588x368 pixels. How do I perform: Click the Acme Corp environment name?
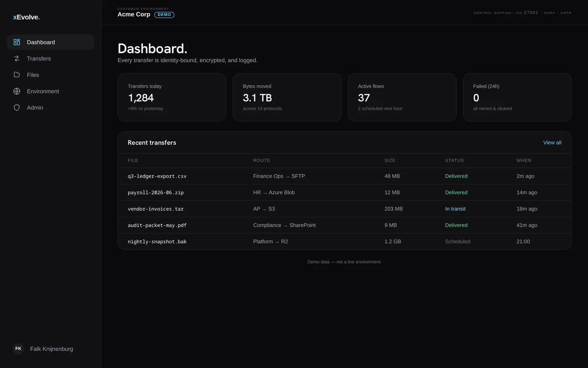pyautogui.click(x=134, y=14)
